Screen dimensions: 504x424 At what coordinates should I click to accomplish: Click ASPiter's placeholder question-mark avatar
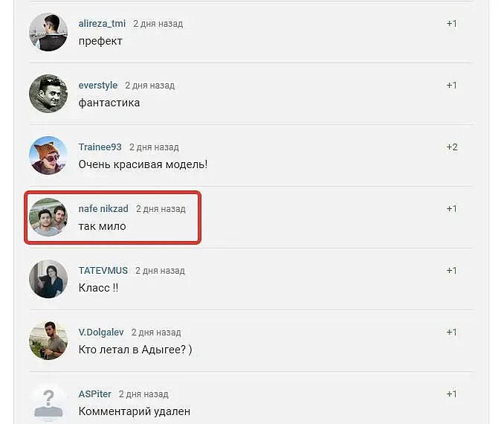(x=48, y=402)
